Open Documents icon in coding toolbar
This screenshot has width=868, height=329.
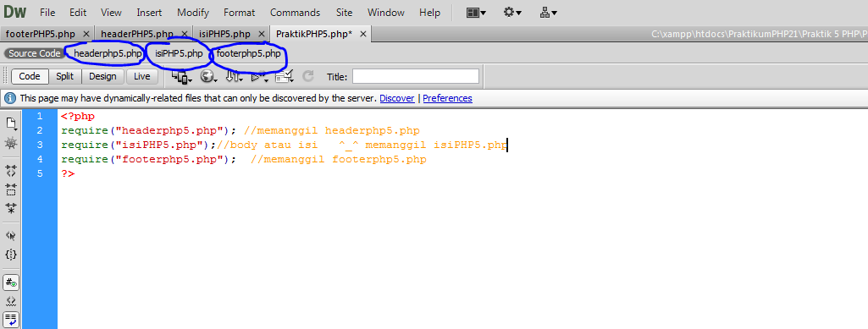coord(11,123)
